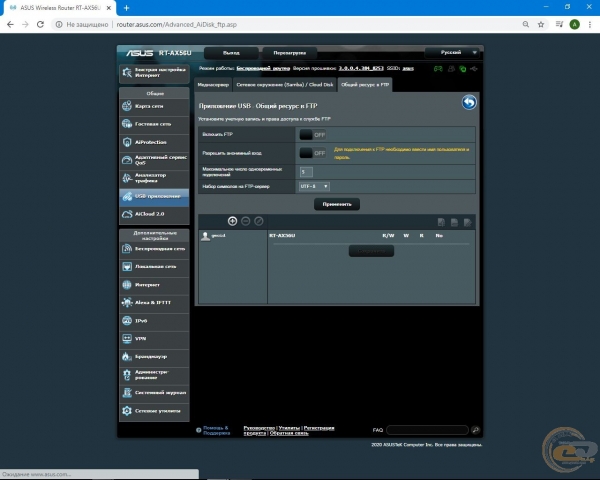600x480 pixels.
Task: Open Руководство manual link
Action: click(x=259, y=428)
